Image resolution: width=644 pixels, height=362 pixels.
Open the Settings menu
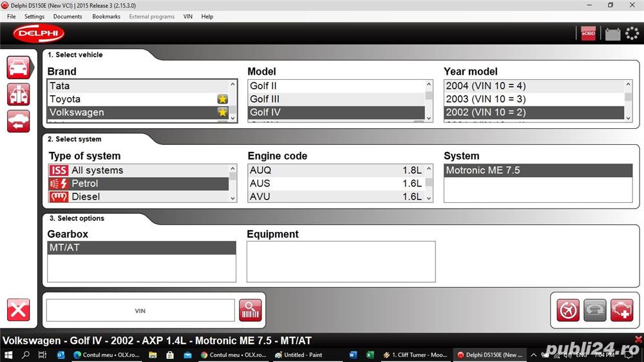34,16
